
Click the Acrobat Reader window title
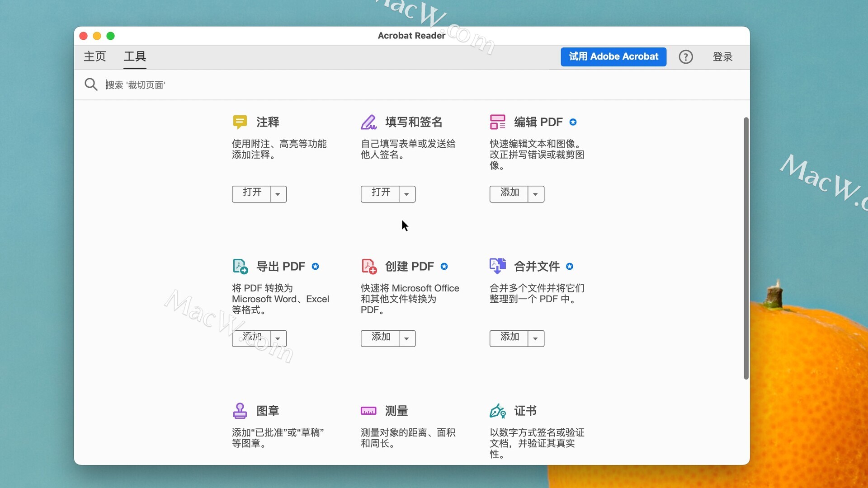[411, 36]
